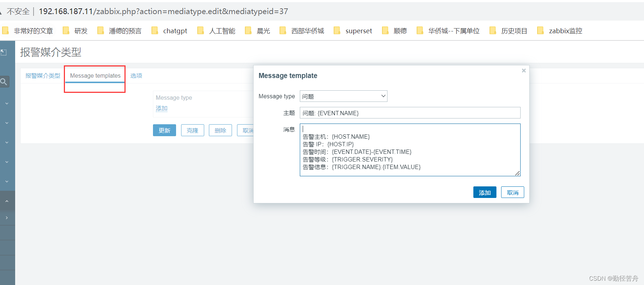Image resolution: width=644 pixels, height=285 pixels.
Task: Click the 告警等级 {TRIGGER.SEVERITY} line
Action: [348, 159]
